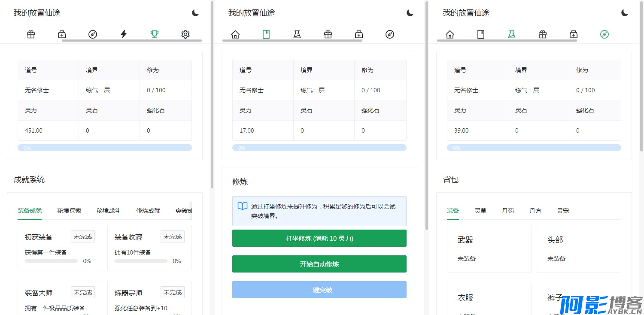Select the green compass exploration icon

click(x=605, y=34)
